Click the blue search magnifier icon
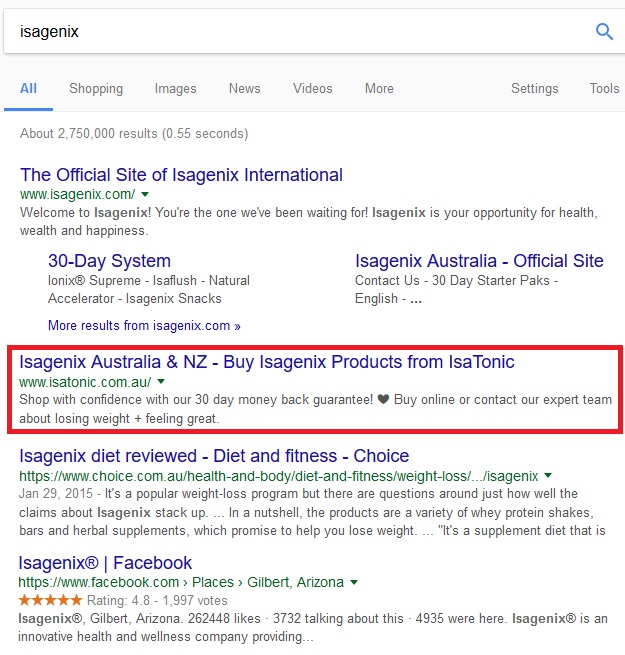Screen dimensions: 625x655 [604, 31]
